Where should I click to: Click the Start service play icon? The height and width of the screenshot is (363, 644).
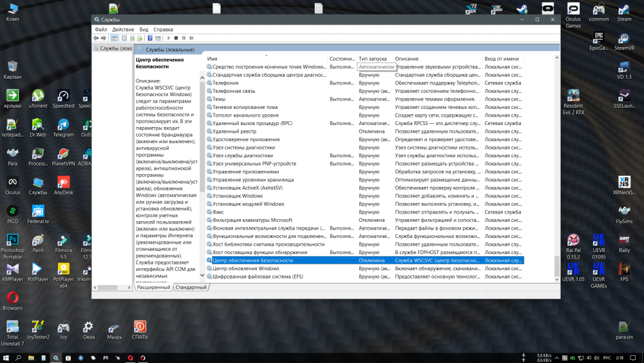coord(169,38)
